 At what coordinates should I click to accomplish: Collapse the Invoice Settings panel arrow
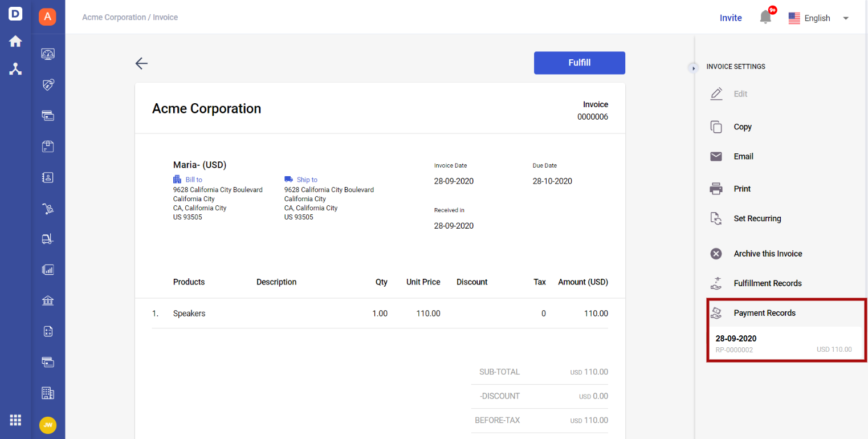[694, 68]
